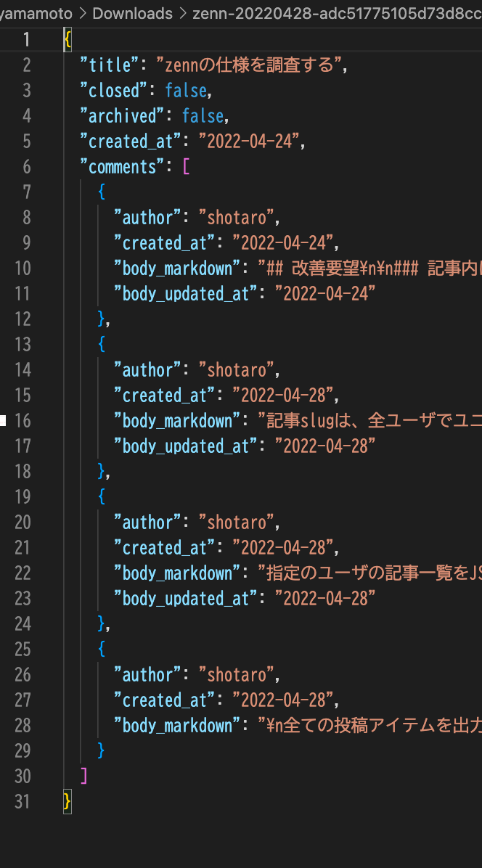Select line number 25 in the gutter
The width and height of the screenshot is (482, 868).
tap(23, 649)
